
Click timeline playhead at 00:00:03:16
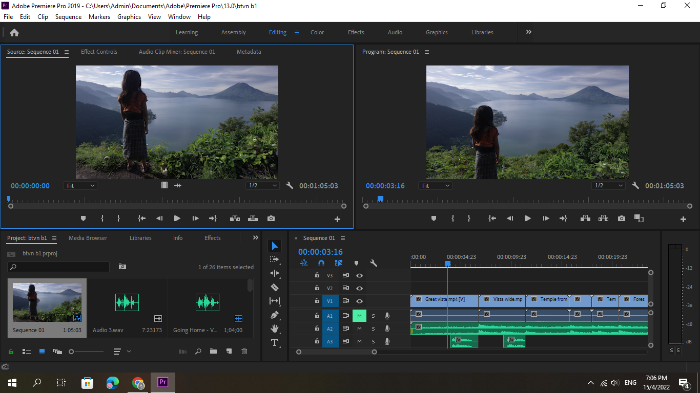[x=447, y=263]
